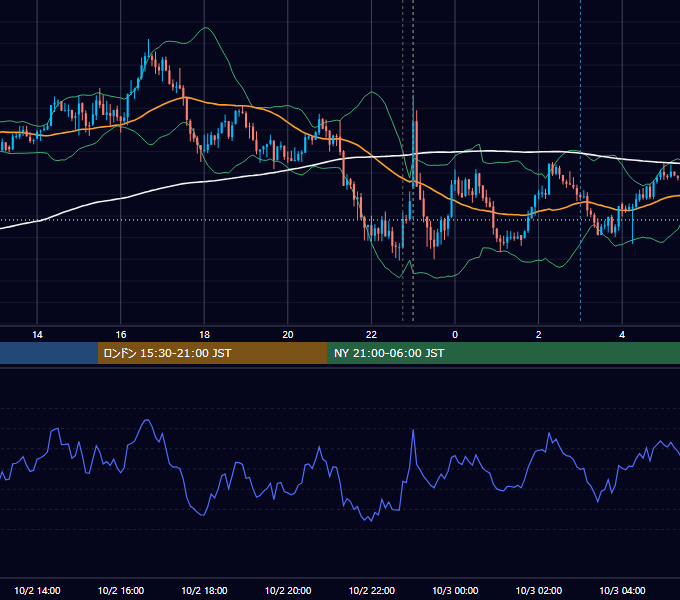The width and height of the screenshot is (680, 600).
Task: Click the 4 hour label on price chart axis
Action: [x=622, y=335]
